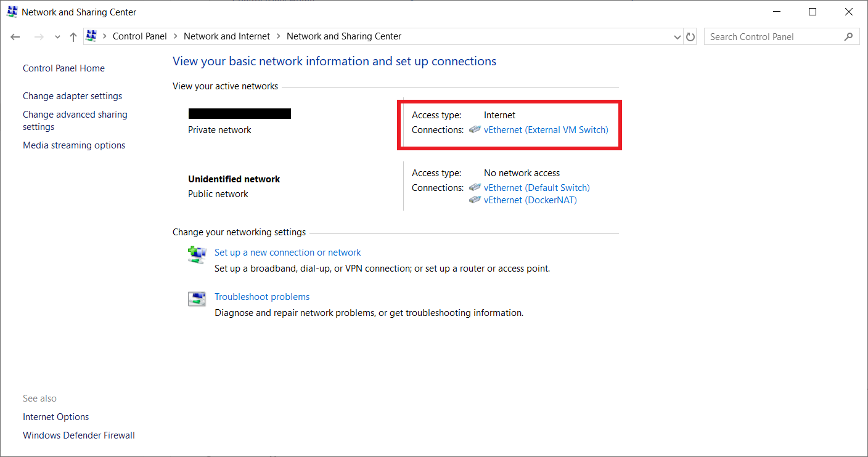Image resolution: width=868 pixels, height=457 pixels.
Task: Select 'Internet' access type value
Action: (499, 115)
